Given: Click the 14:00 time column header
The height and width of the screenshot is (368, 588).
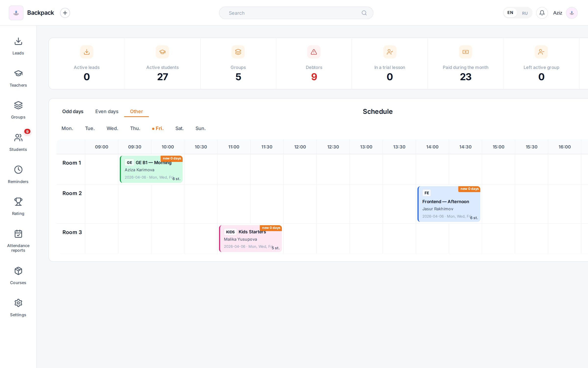Looking at the screenshot, I should pyautogui.click(x=432, y=147).
